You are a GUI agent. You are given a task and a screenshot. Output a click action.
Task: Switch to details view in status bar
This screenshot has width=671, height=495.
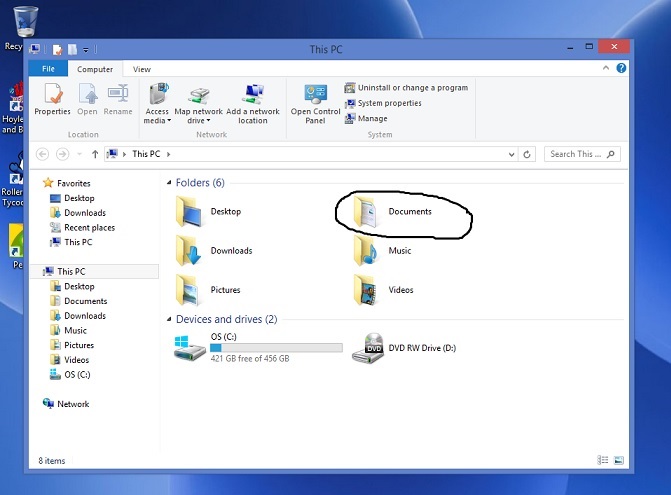coord(602,461)
